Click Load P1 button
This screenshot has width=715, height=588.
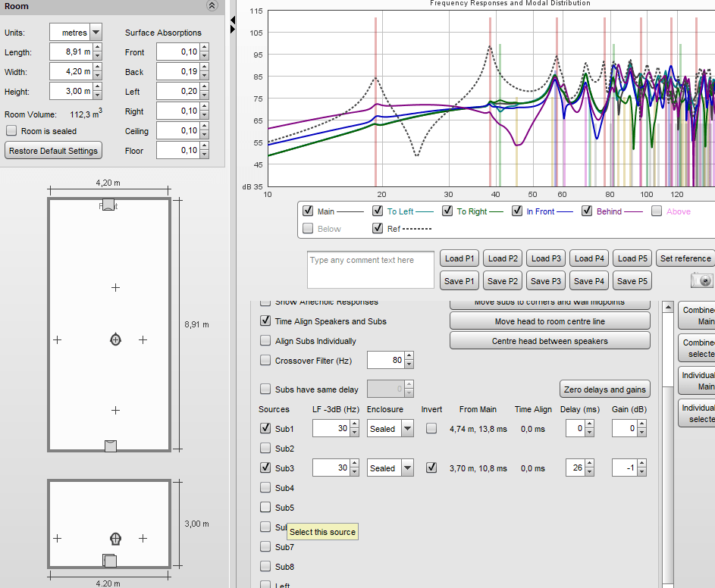[459, 258]
